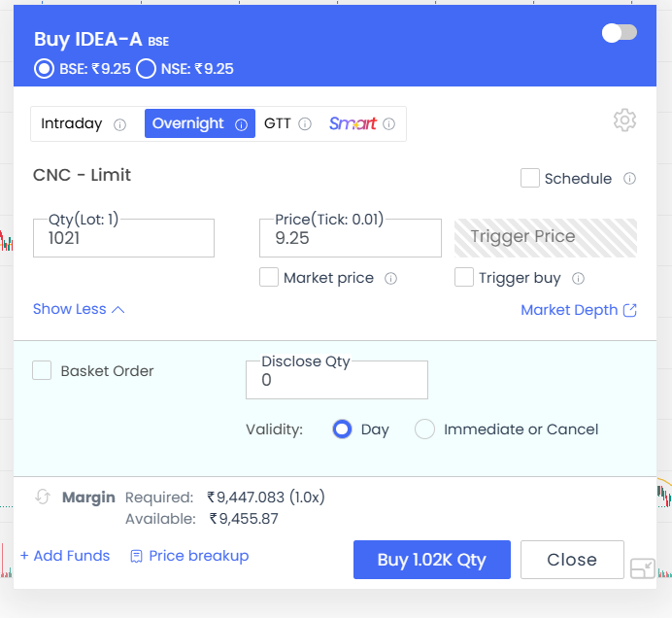Image resolution: width=672 pixels, height=618 pixels.
Task: Click info icon next to Smart
Action: 389,124
